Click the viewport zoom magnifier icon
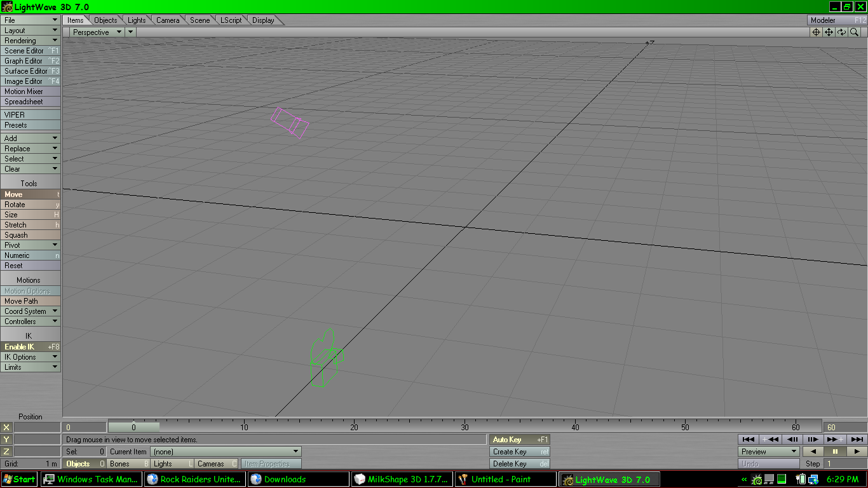Viewport: 868px width, 488px height. pos(855,32)
